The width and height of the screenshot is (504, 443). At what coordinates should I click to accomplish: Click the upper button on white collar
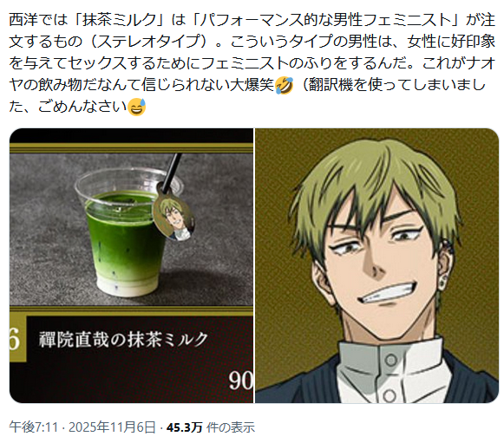391,360
